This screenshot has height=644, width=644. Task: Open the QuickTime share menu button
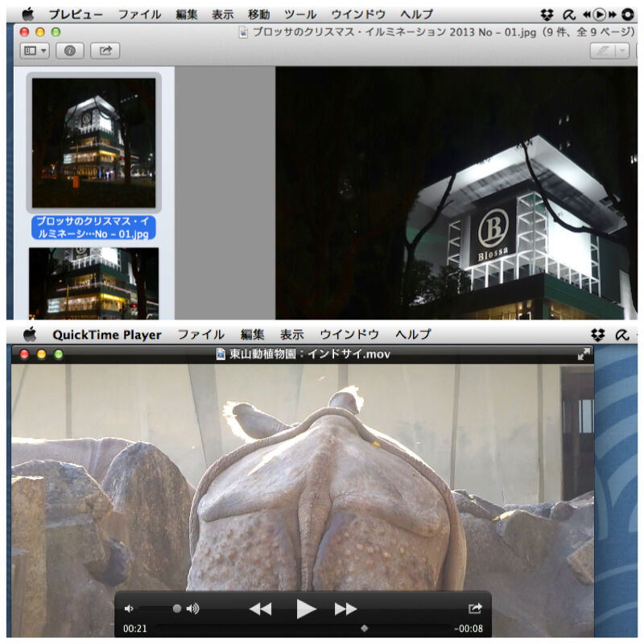(x=475, y=609)
